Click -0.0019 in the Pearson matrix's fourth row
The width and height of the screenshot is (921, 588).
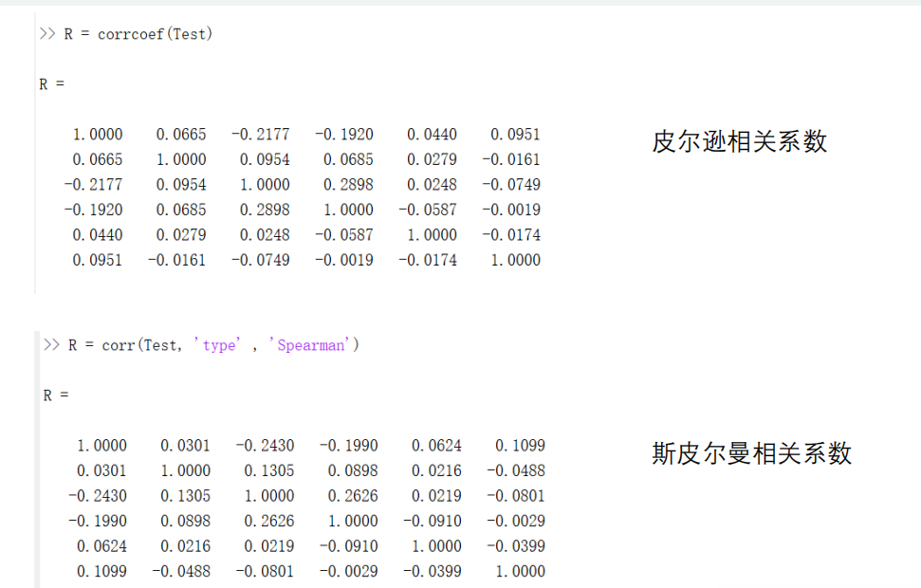tap(511, 210)
